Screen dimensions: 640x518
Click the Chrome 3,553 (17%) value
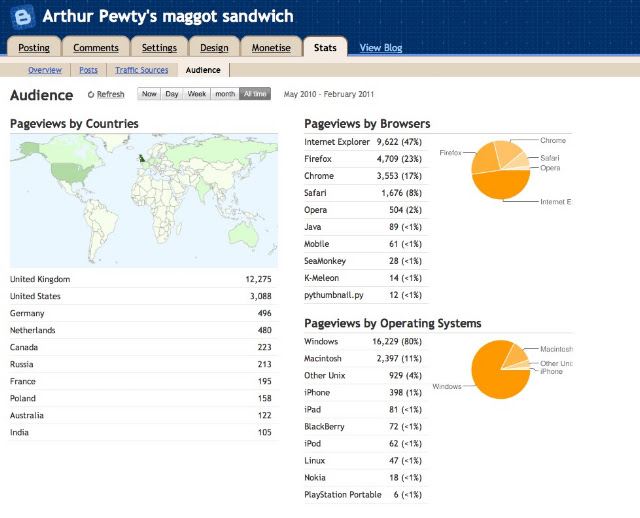[399, 176]
